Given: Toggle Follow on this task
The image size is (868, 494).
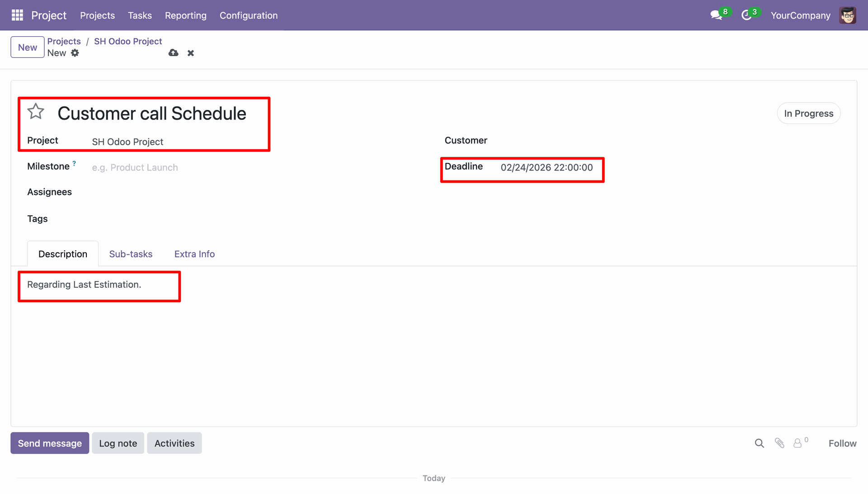Looking at the screenshot, I should click(842, 443).
